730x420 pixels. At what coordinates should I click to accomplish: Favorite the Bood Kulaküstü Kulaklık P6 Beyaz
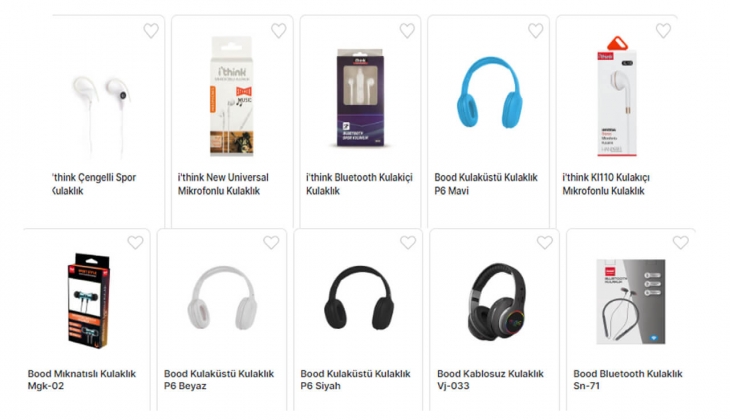[271, 242]
